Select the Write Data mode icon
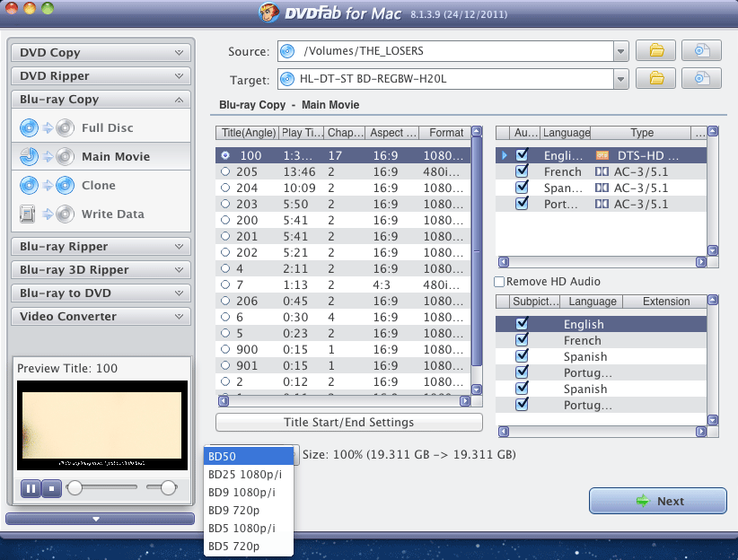The width and height of the screenshot is (738, 560). coord(31,214)
